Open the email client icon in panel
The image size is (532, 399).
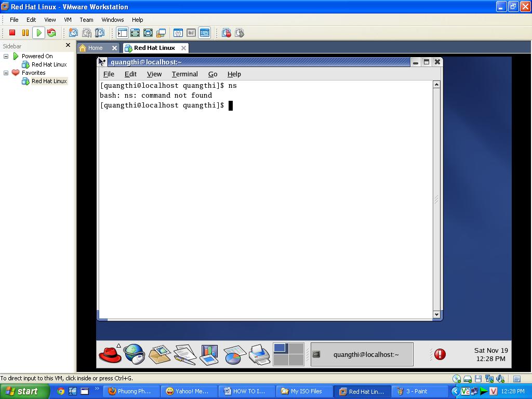pos(159,354)
